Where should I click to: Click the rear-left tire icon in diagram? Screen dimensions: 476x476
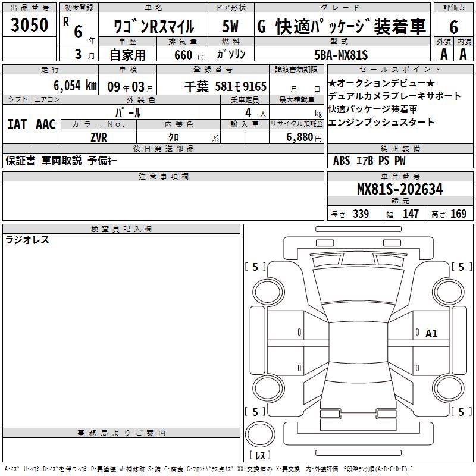[x=268, y=389]
